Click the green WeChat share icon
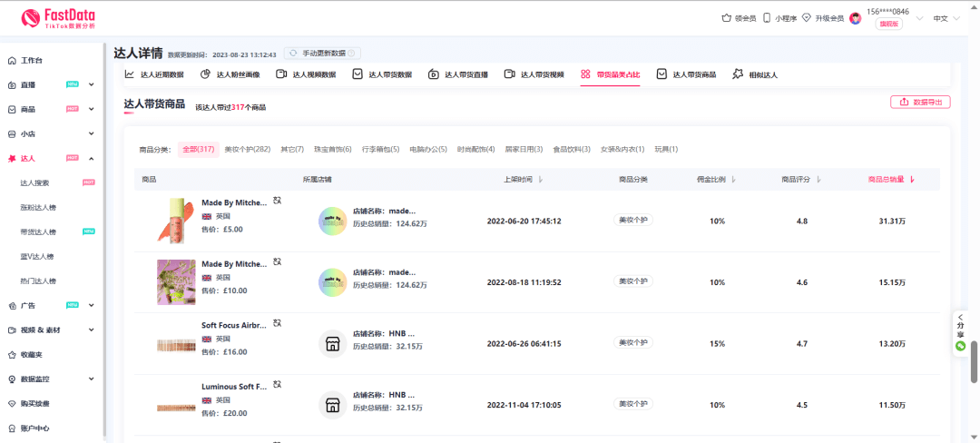980x443 pixels. 961,346
